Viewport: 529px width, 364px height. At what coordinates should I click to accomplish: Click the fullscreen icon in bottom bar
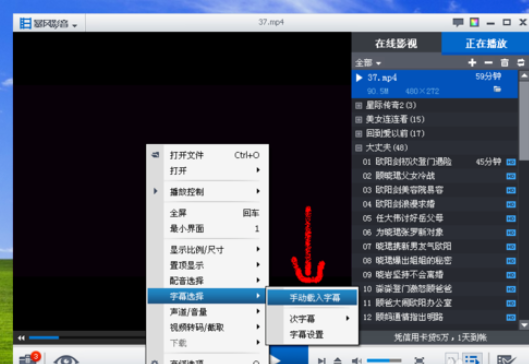point(419,360)
